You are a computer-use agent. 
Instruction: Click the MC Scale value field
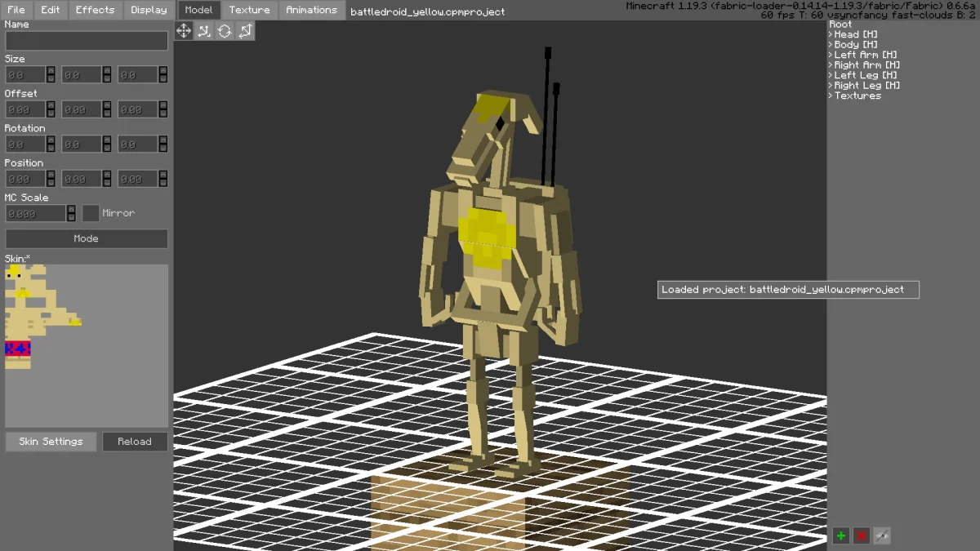(x=35, y=213)
